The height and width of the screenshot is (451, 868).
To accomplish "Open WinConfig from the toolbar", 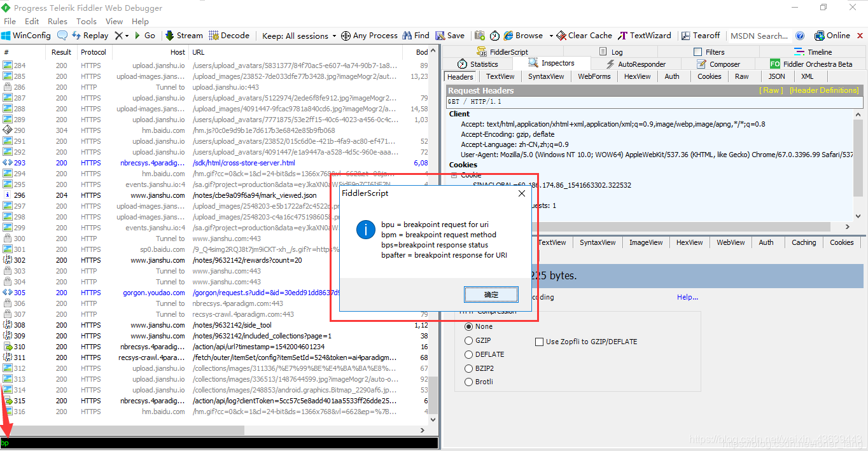I will (26, 36).
